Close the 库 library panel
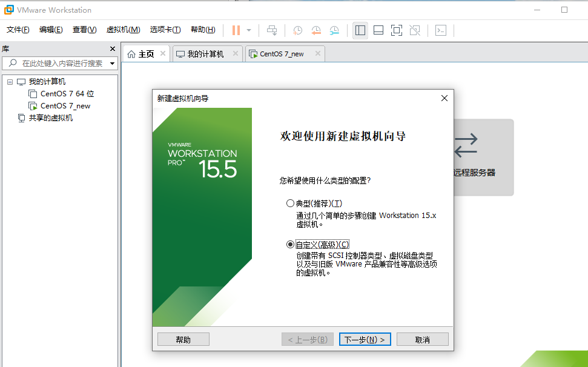This screenshot has width=588, height=367. [113, 48]
